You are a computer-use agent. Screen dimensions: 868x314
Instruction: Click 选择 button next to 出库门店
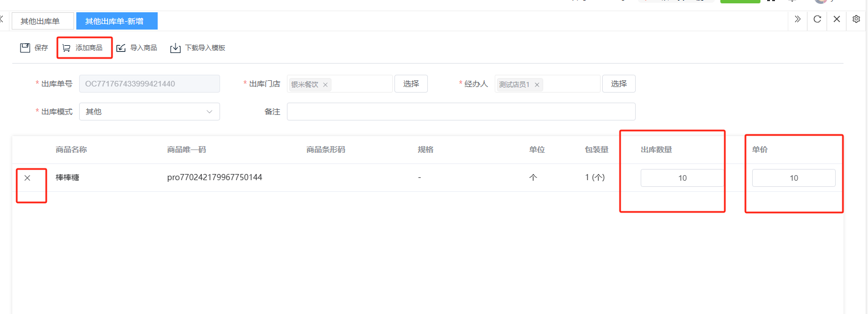[x=411, y=84]
